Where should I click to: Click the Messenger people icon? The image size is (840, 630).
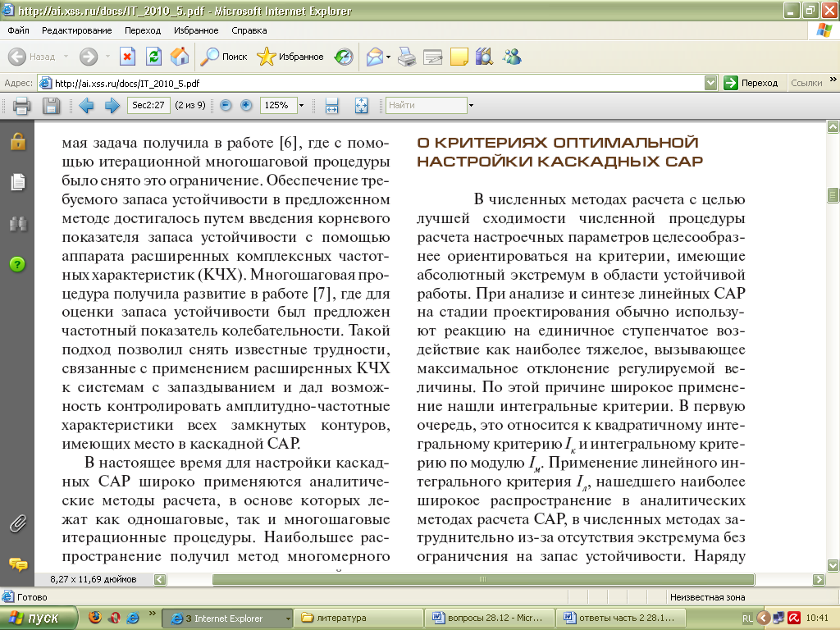tap(512, 57)
